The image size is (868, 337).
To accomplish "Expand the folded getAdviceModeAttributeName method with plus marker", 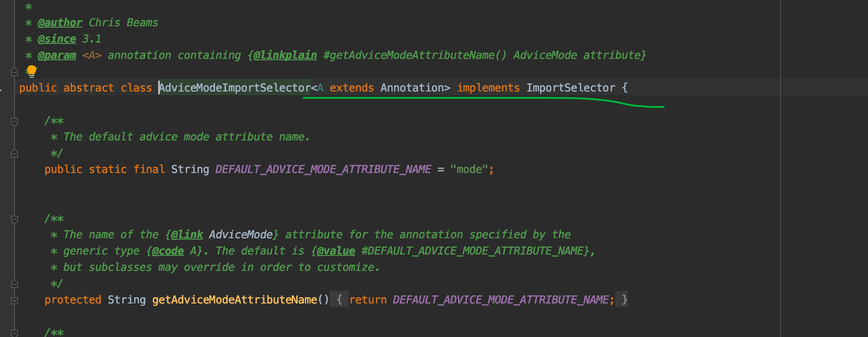I will click(14, 300).
